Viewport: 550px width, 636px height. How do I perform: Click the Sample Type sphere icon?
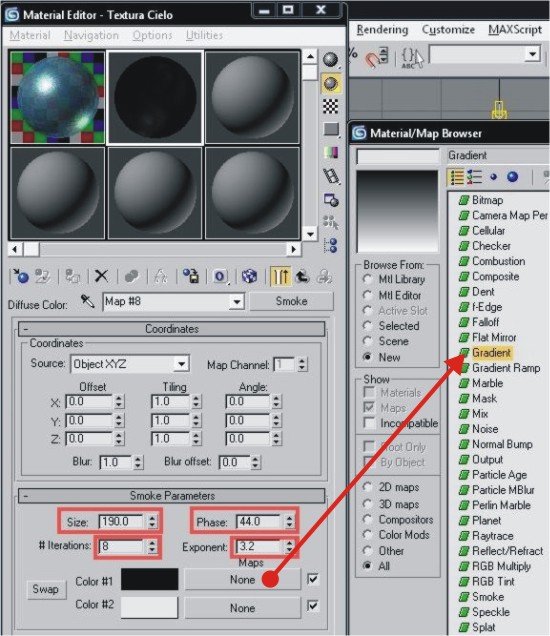coord(331,60)
